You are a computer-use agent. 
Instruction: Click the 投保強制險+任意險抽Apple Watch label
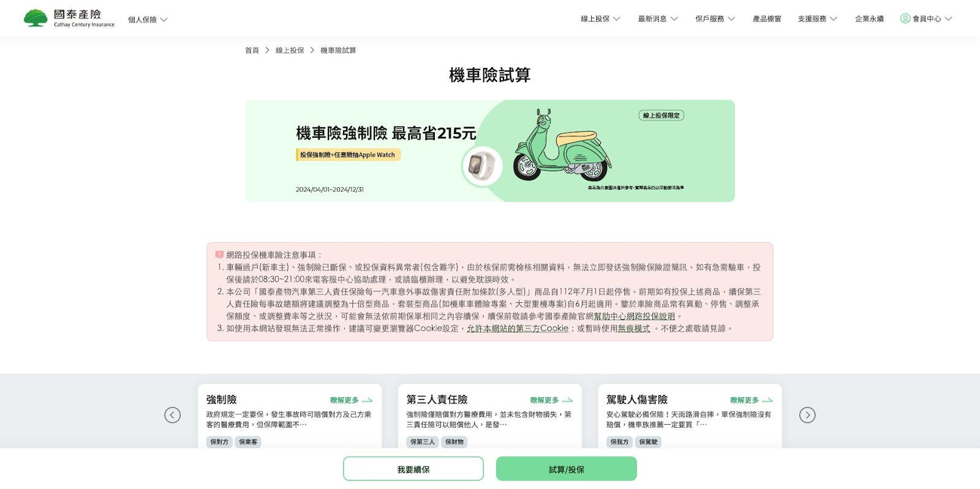click(x=349, y=155)
